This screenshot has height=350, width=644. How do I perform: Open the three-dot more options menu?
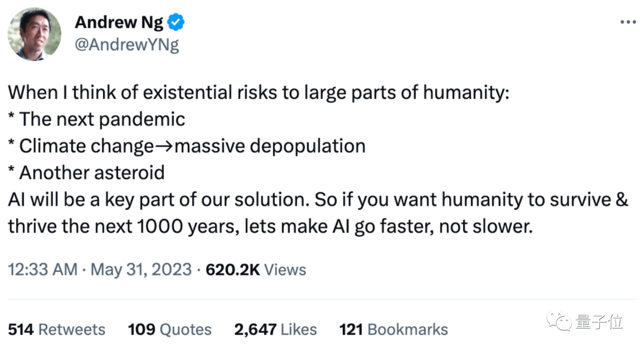(628, 22)
